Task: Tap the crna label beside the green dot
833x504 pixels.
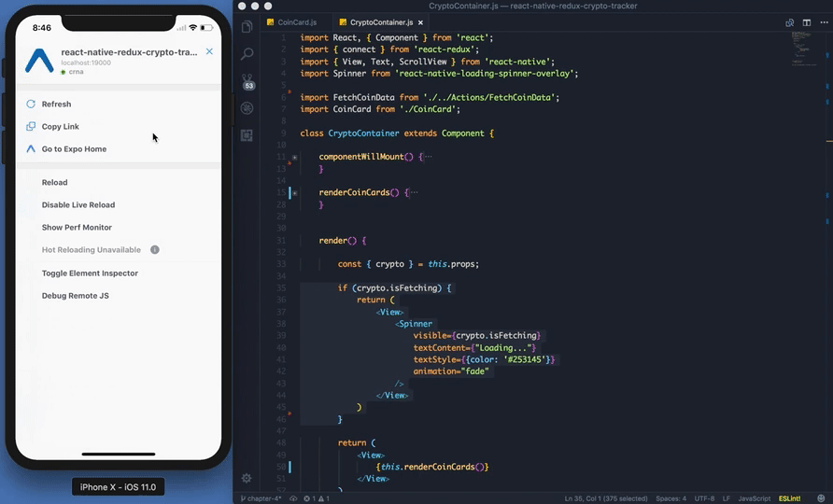Action: click(76, 72)
